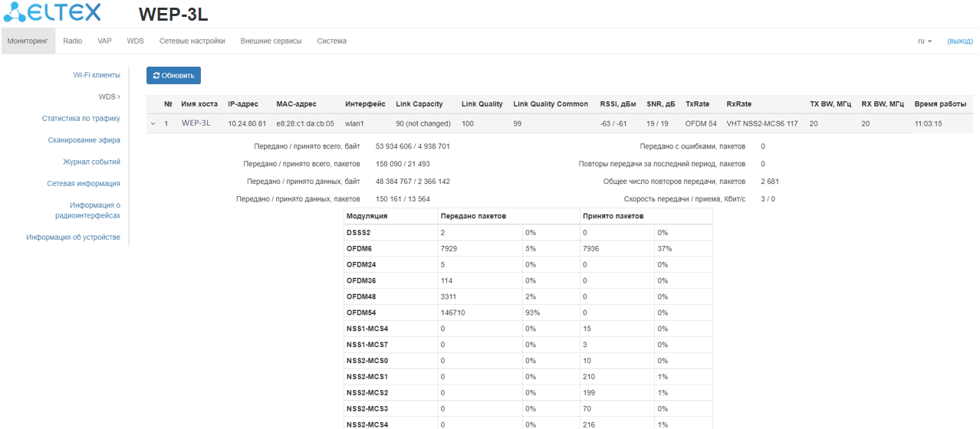The height and width of the screenshot is (429, 980).
Task: Open Сетевая информация in sidebar
Action: click(x=83, y=184)
